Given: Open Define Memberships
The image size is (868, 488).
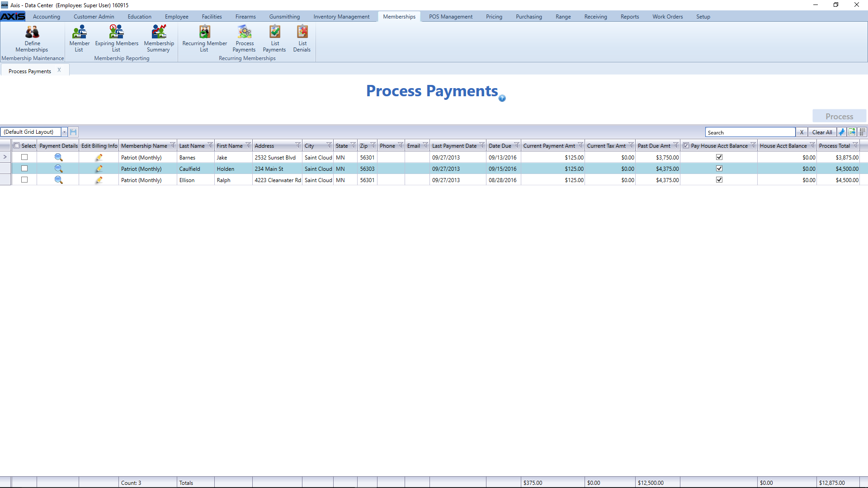Looking at the screenshot, I should tap(32, 39).
